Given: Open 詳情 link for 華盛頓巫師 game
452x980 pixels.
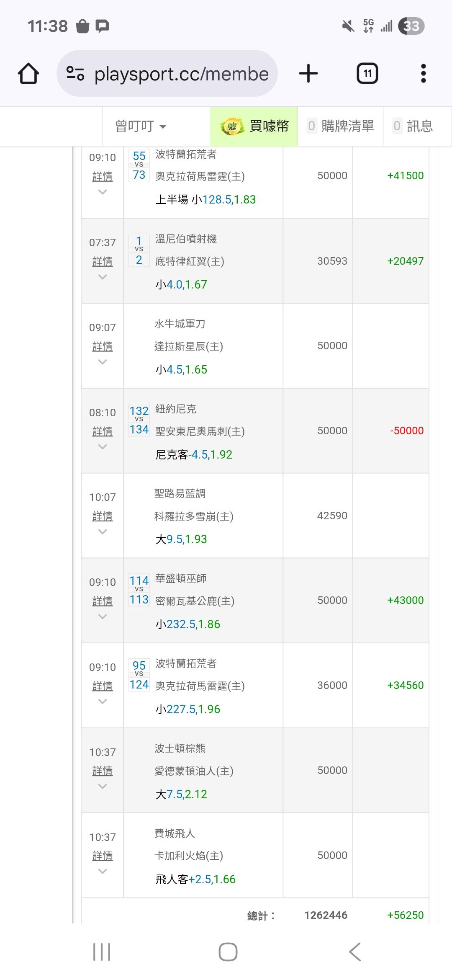Looking at the screenshot, I should pyautogui.click(x=103, y=601).
